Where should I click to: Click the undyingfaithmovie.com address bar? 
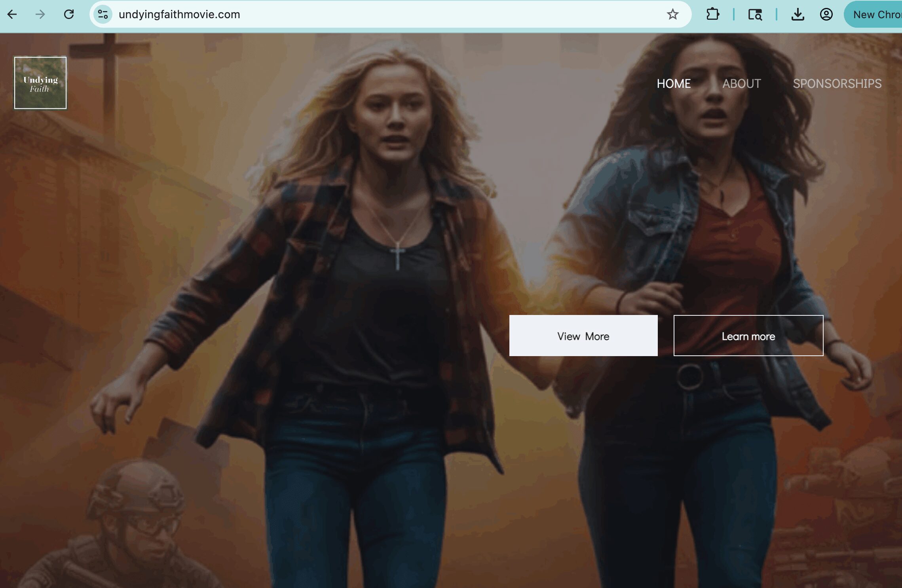click(x=390, y=15)
